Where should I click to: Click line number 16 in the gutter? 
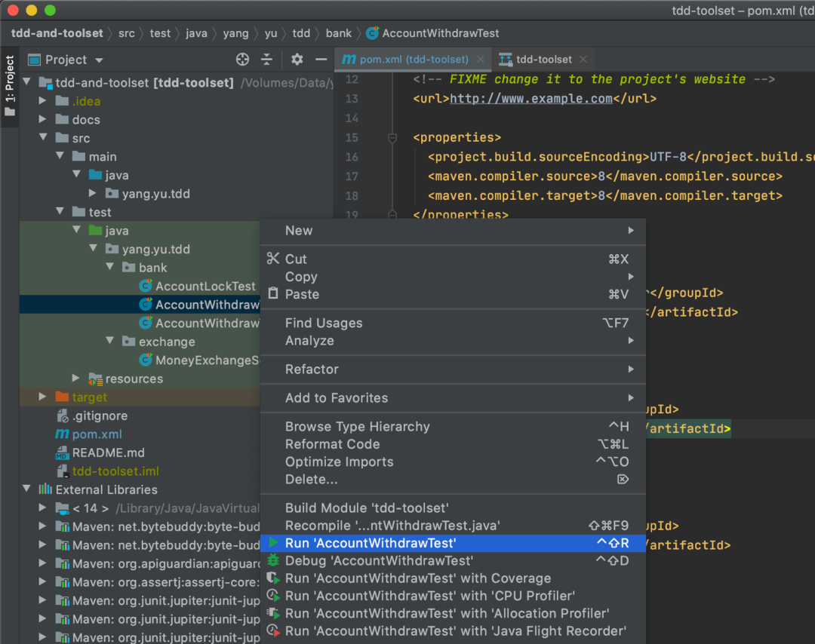(352, 157)
